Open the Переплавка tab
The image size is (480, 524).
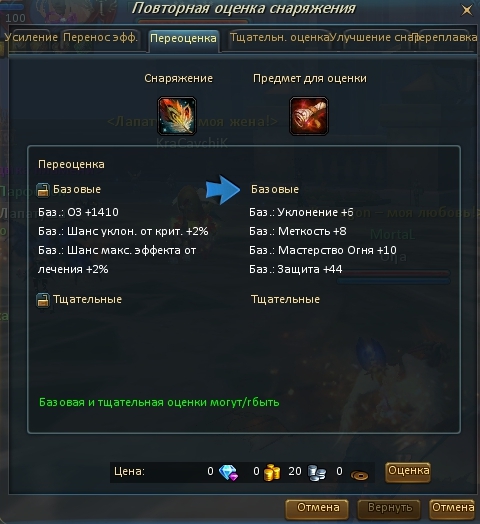point(445,37)
